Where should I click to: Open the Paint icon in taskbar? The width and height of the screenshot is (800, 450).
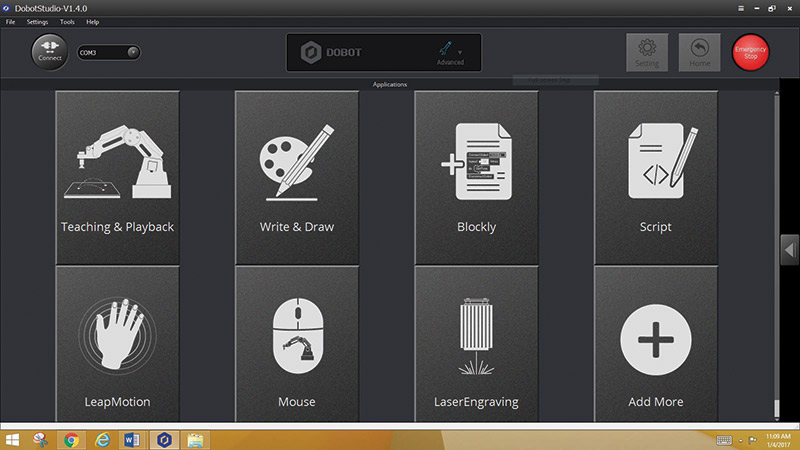pos(41,440)
